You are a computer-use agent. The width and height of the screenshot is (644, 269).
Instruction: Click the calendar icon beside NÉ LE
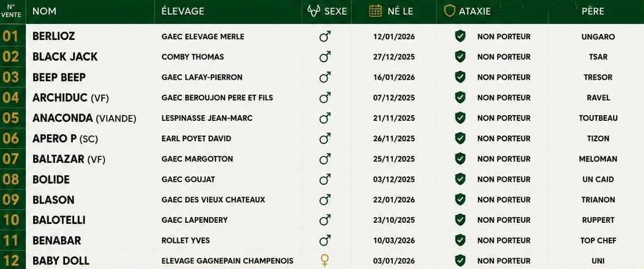(376, 11)
